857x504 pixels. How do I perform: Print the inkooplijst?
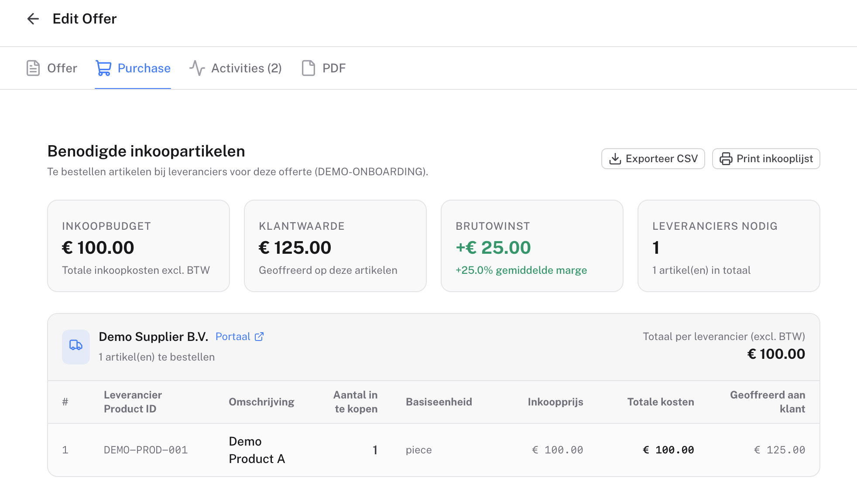point(766,159)
